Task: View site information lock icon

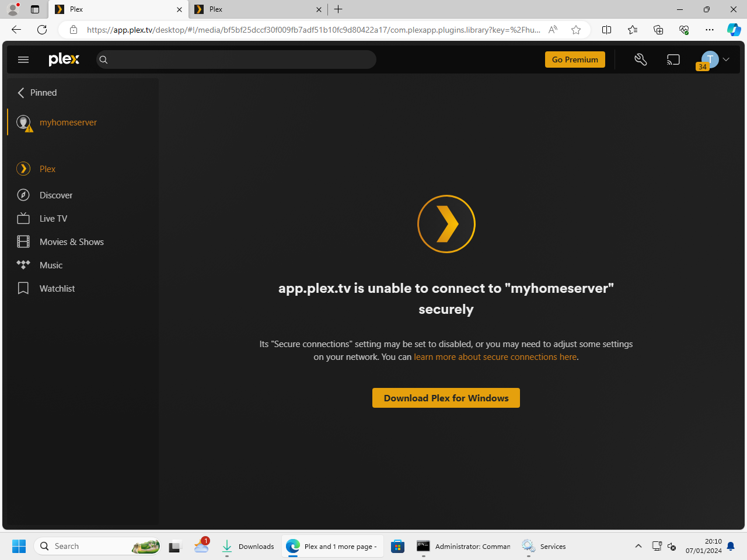Action: pyautogui.click(x=74, y=30)
